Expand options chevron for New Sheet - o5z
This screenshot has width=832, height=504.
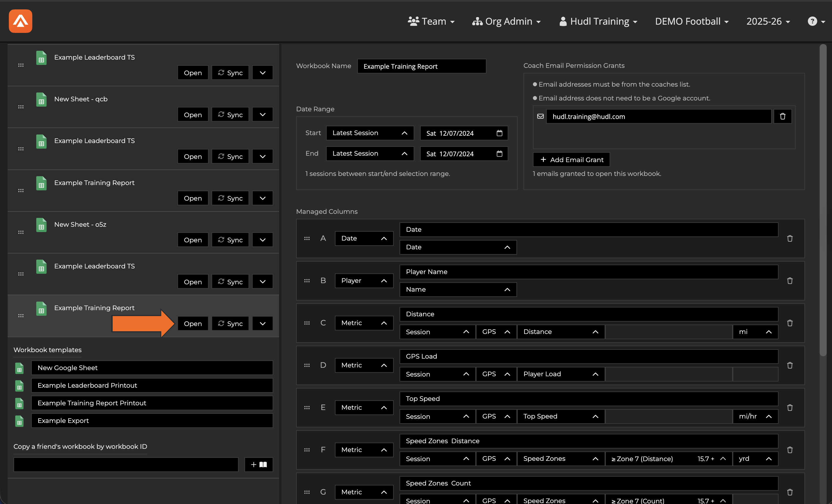[x=262, y=240]
